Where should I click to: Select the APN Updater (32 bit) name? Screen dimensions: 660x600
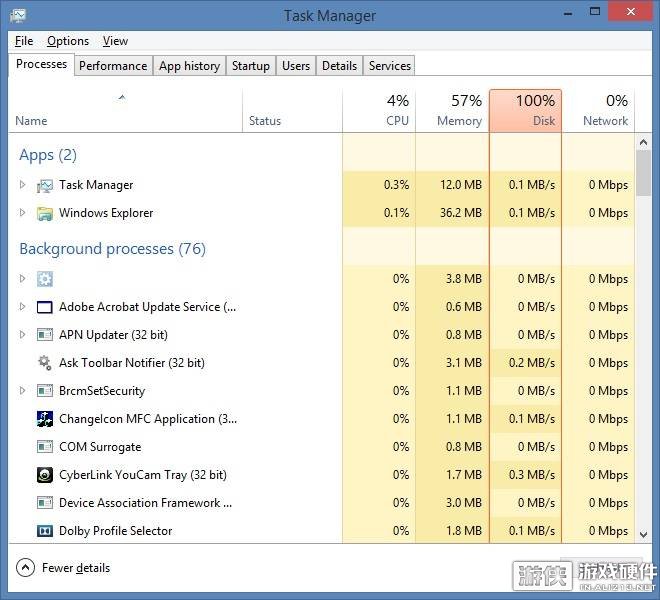[113, 335]
